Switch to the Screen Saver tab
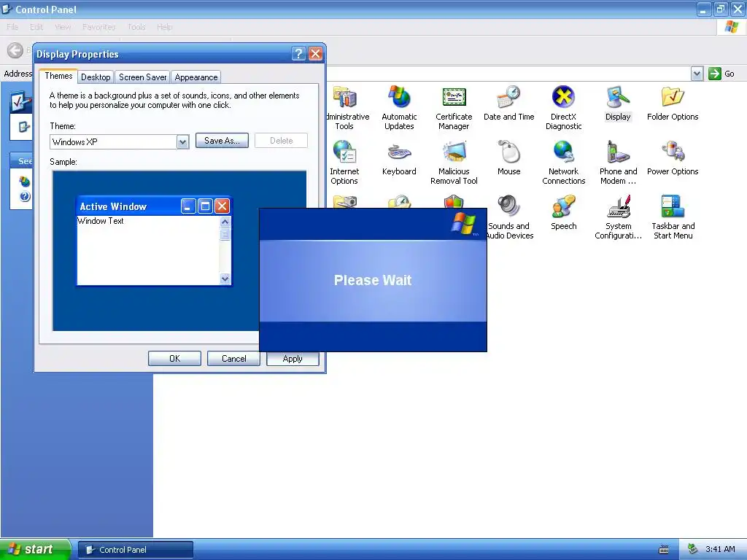Screen dimensions: 747x560 (142, 77)
